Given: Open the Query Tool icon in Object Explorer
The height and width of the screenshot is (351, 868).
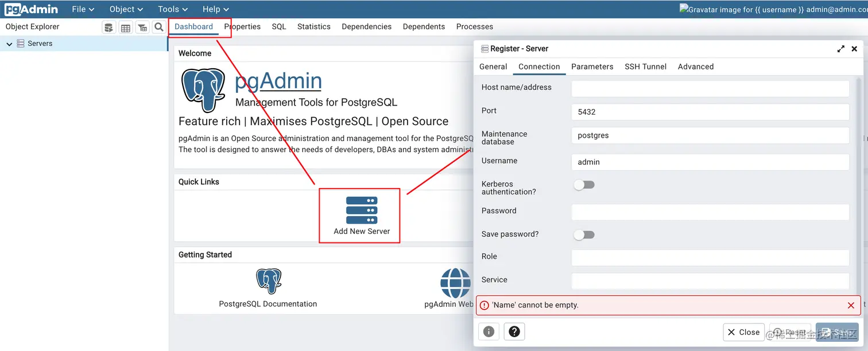Looking at the screenshot, I should point(108,27).
